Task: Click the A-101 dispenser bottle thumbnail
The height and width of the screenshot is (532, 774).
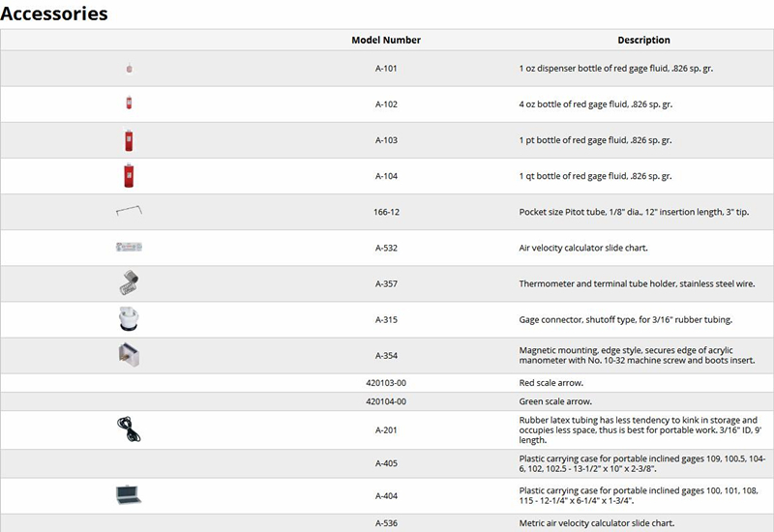Action: [129, 68]
